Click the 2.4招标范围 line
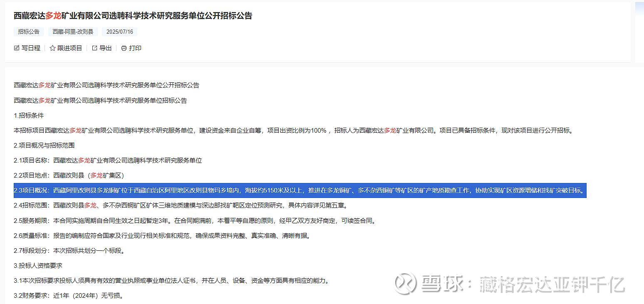The height and width of the screenshot is (304, 644). tap(181, 205)
